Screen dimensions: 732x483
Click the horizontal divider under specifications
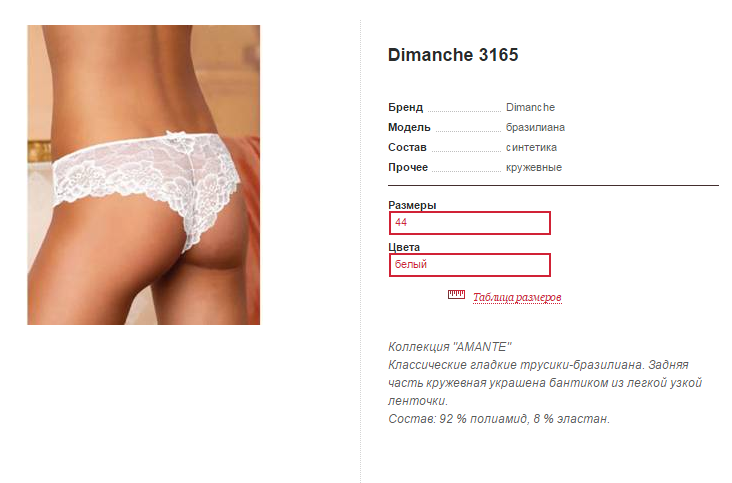point(553,185)
